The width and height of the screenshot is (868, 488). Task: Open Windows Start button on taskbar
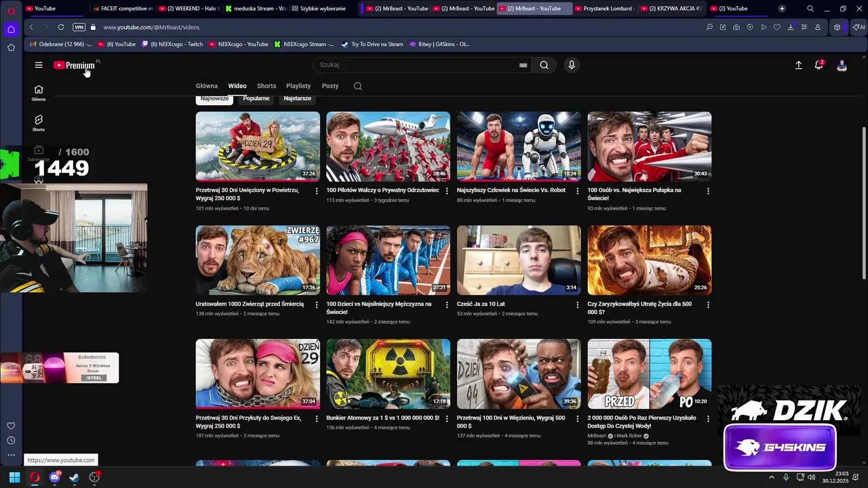click(x=14, y=477)
